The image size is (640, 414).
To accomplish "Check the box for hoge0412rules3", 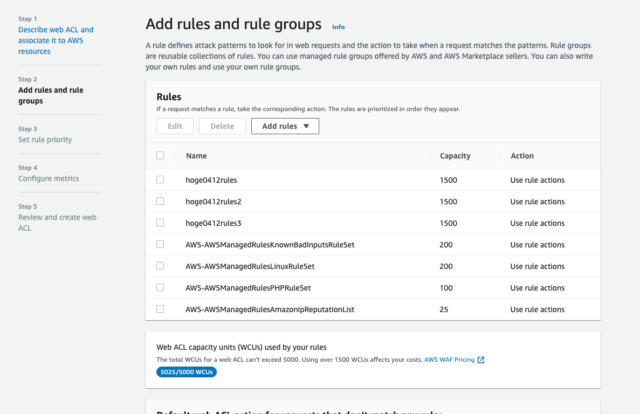I will pyautogui.click(x=160, y=223).
